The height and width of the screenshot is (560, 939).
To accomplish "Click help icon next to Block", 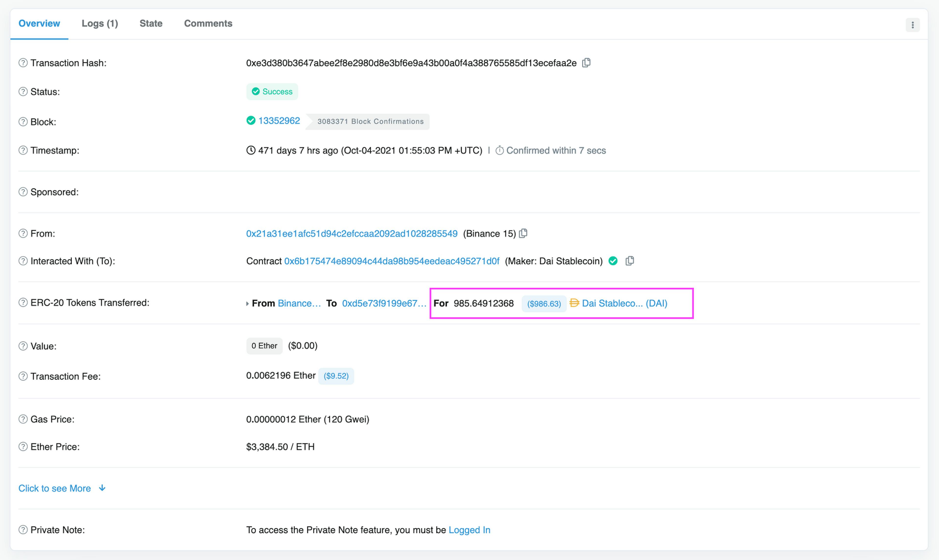I will coord(23,122).
